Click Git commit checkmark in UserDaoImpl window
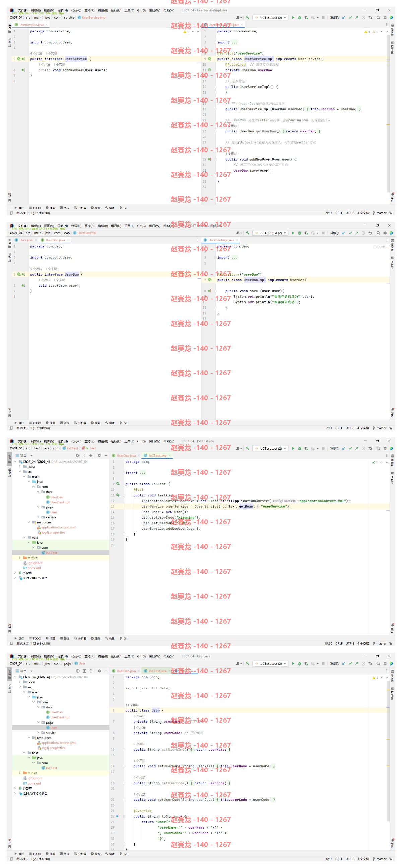Viewport: 402px width, 868px height. (x=350, y=233)
